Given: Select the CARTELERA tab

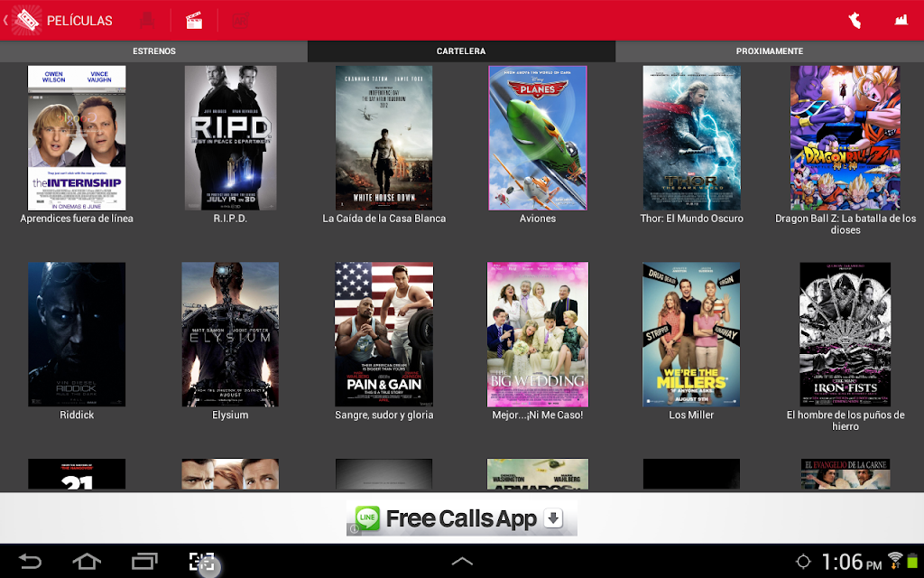Looking at the screenshot, I should [x=461, y=51].
